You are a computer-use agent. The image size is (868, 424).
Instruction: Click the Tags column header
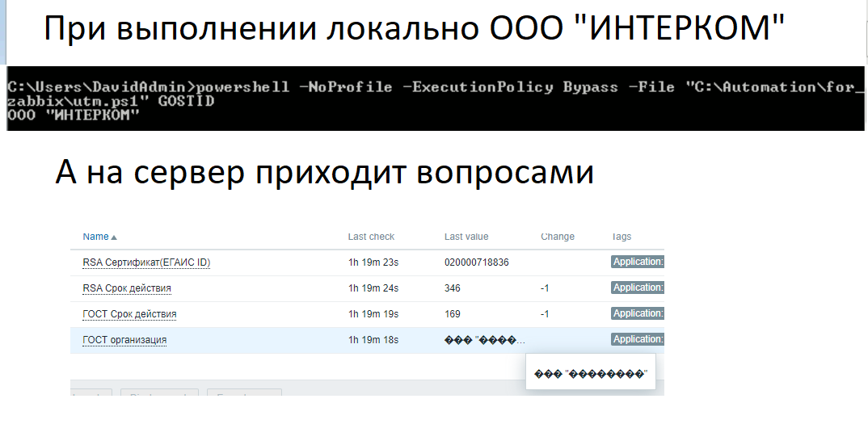tap(622, 237)
